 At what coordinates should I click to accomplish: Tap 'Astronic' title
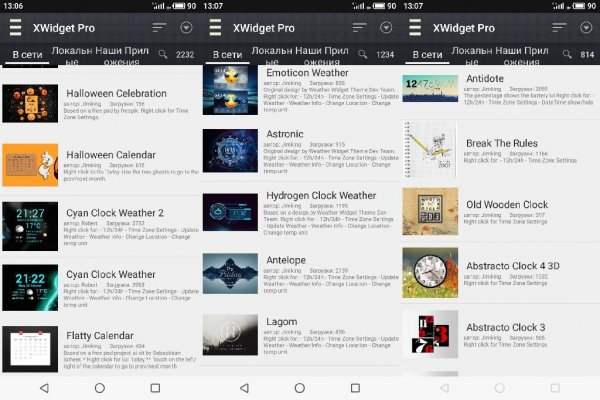click(x=285, y=134)
